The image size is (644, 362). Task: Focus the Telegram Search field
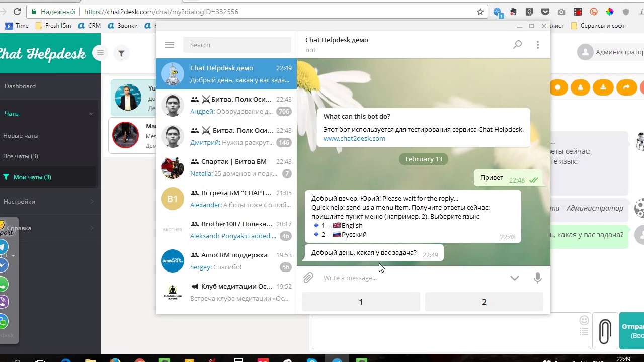tap(237, 45)
